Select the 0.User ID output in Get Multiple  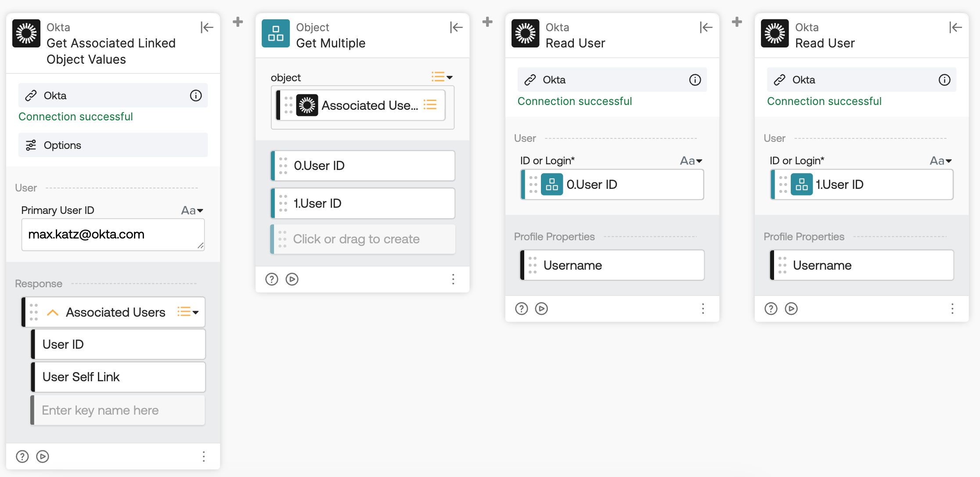363,166
